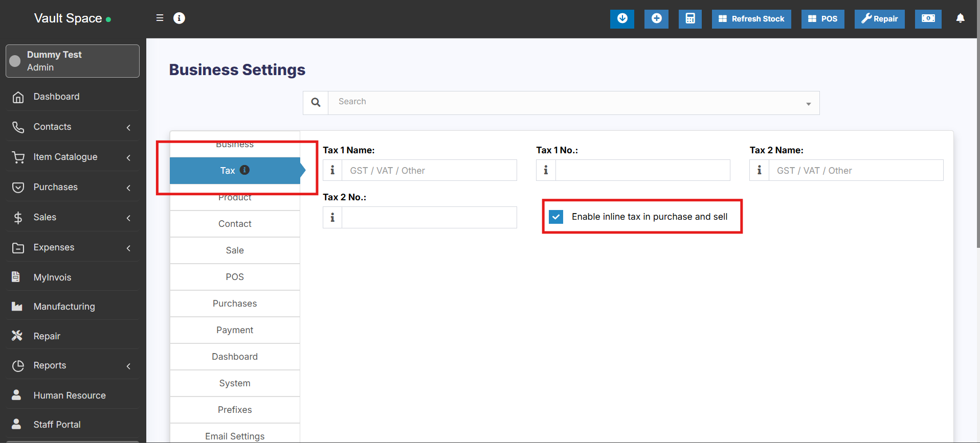Click the Refresh Stock button
Image resolution: width=980 pixels, height=443 pixels.
tap(751, 19)
